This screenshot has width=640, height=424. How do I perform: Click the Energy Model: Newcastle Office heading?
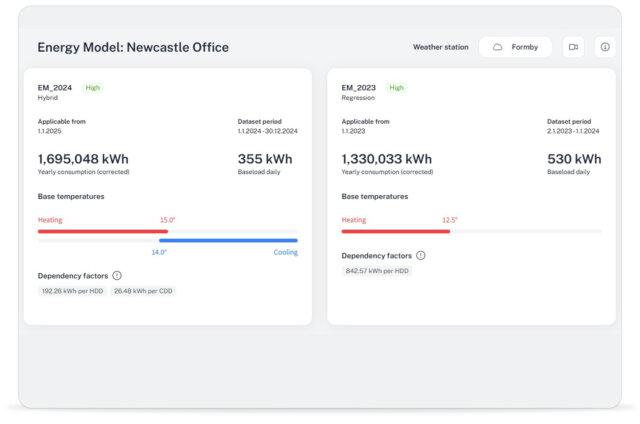point(133,47)
